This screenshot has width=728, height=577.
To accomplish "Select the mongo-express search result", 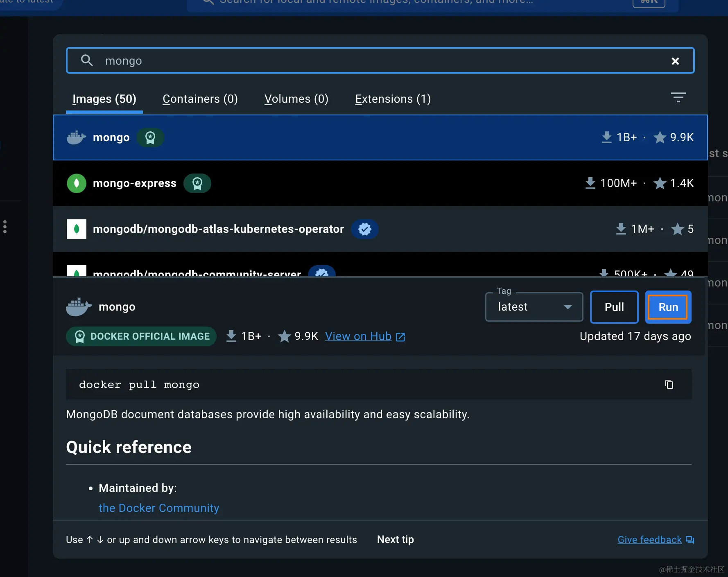I will [x=380, y=183].
